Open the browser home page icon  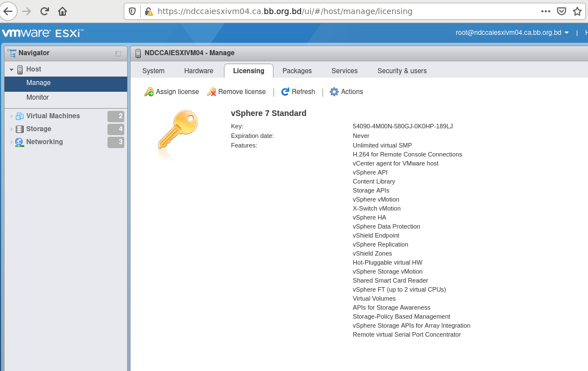click(62, 11)
